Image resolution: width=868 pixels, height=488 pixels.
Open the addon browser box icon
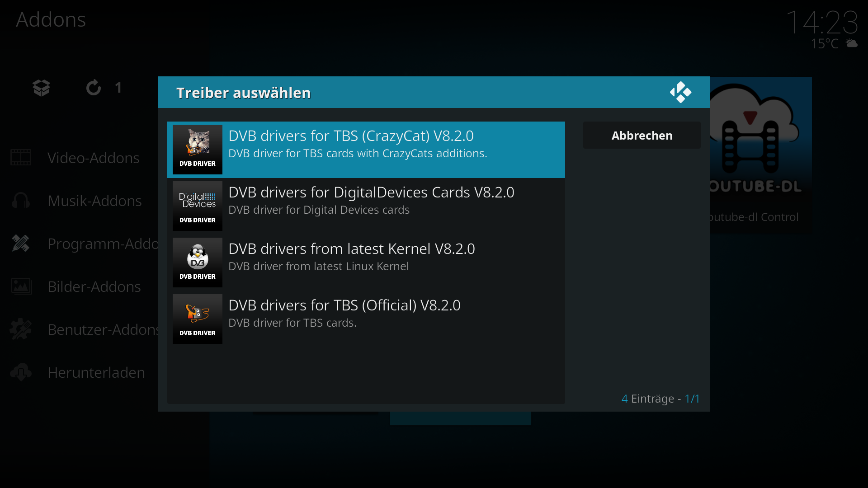point(41,88)
